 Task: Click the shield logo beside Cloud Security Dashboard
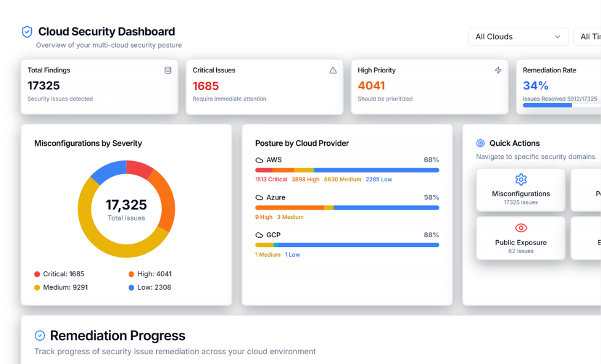[x=27, y=32]
